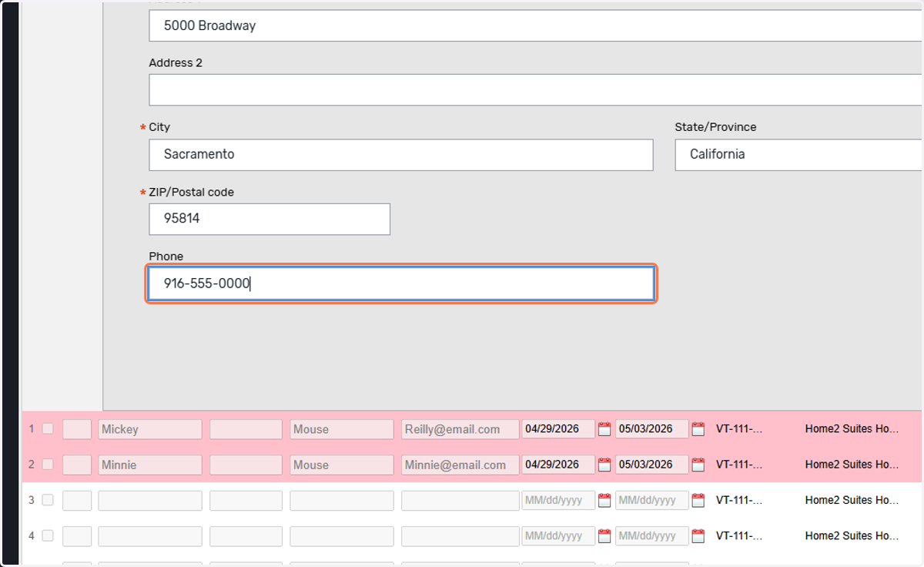The width and height of the screenshot is (924, 567).
Task: Click the first MM/dd/yyyy field in row 3
Action: click(x=558, y=500)
